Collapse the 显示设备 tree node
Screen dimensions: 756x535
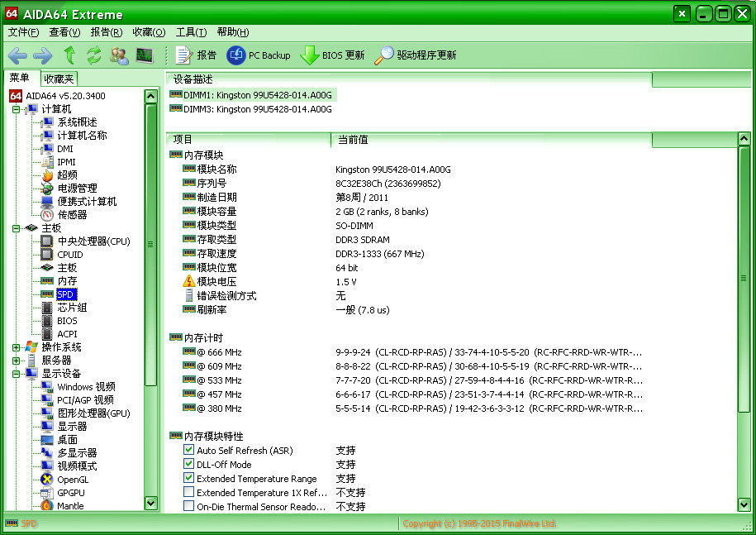[16, 374]
